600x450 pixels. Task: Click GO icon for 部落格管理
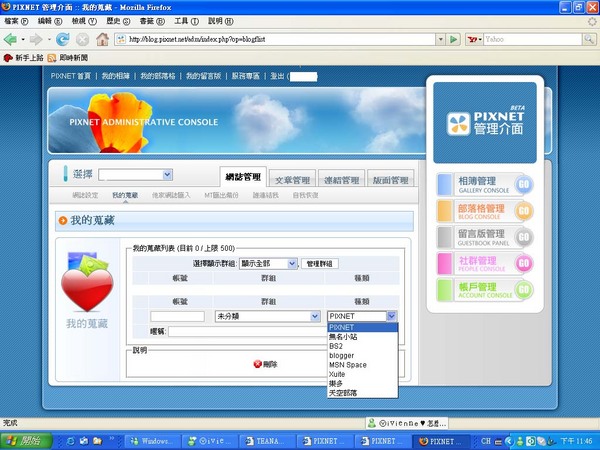tap(523, 211)
